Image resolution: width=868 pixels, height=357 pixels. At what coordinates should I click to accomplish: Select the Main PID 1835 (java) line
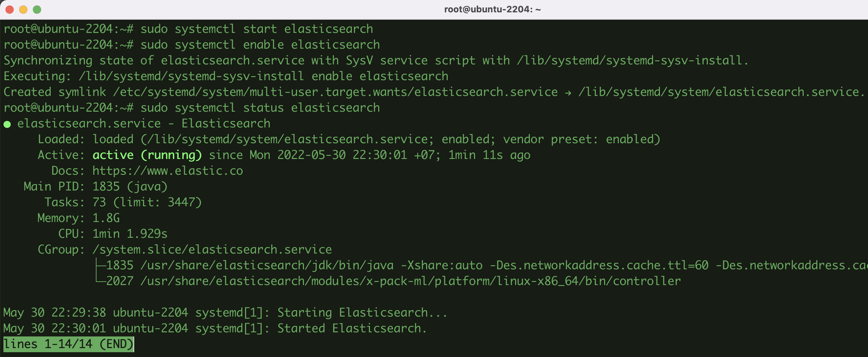95,186
